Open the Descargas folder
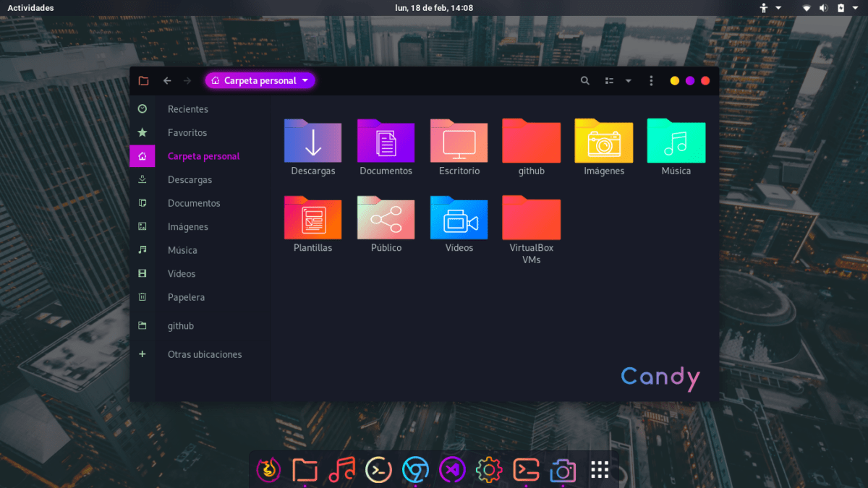This screenshot has width=868, height=488. [312, 142]
